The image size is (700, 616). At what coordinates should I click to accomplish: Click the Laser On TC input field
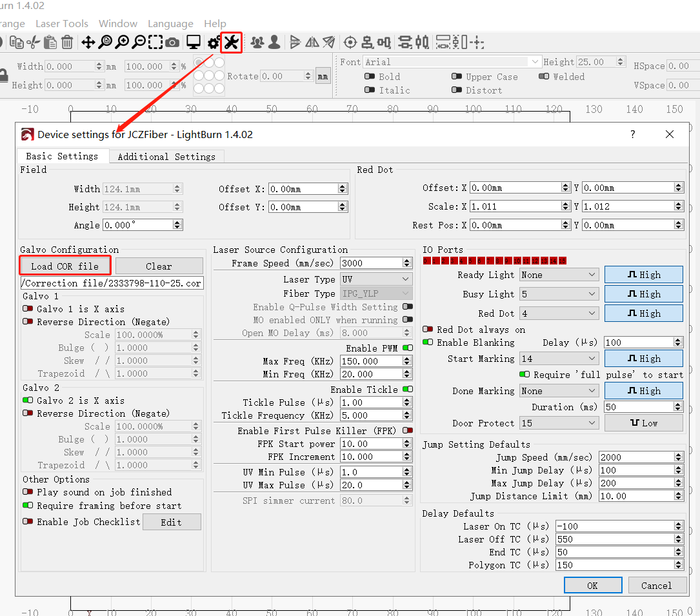click(615, 526)
